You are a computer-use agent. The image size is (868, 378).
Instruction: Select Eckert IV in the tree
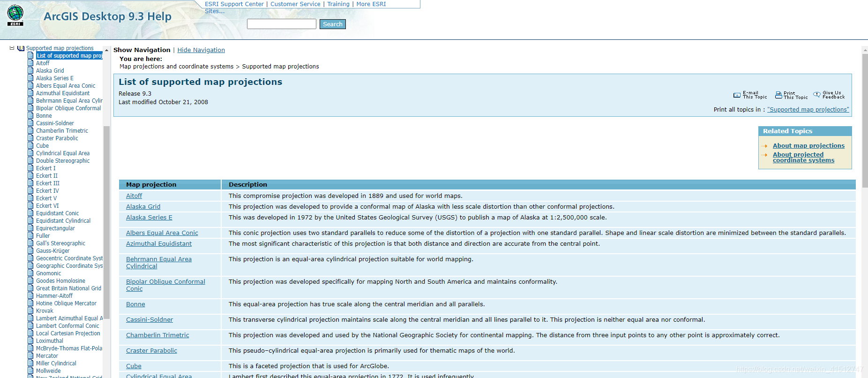(x=47, y=190)
